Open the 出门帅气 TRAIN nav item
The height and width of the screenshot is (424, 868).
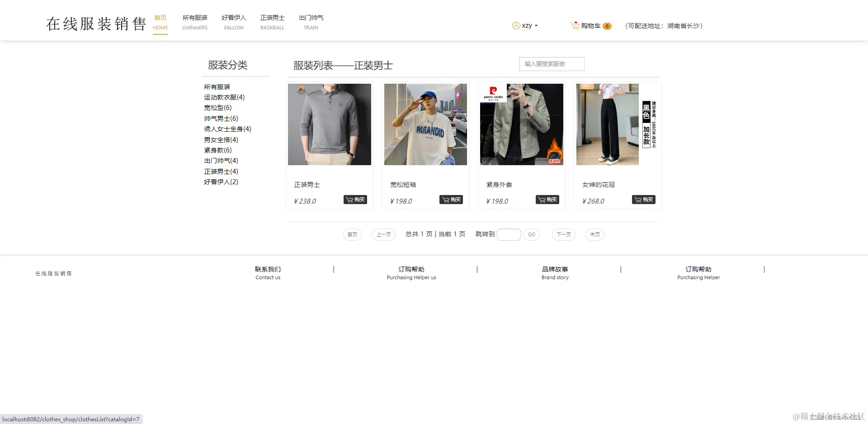click(311, 22)
